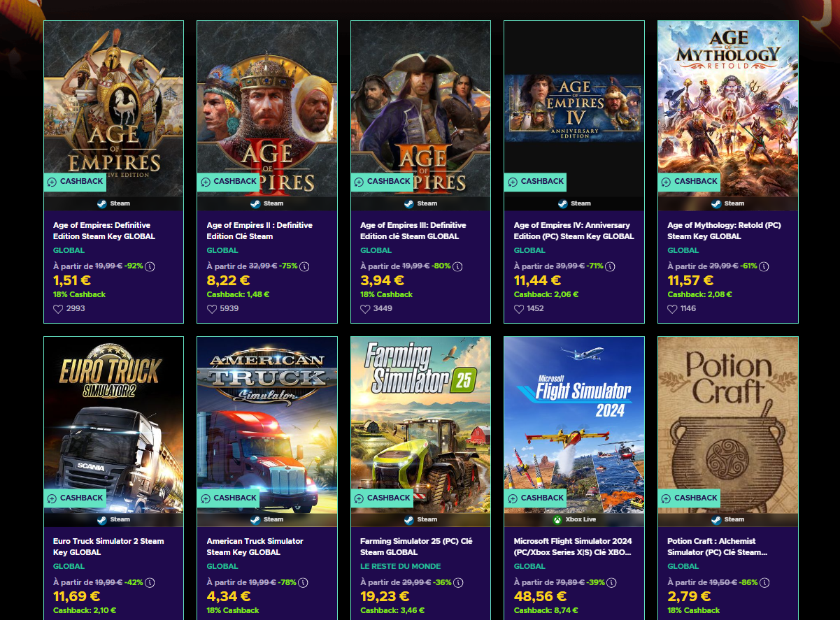Click LE RESTE DU MONDE region label

point(401,566)
